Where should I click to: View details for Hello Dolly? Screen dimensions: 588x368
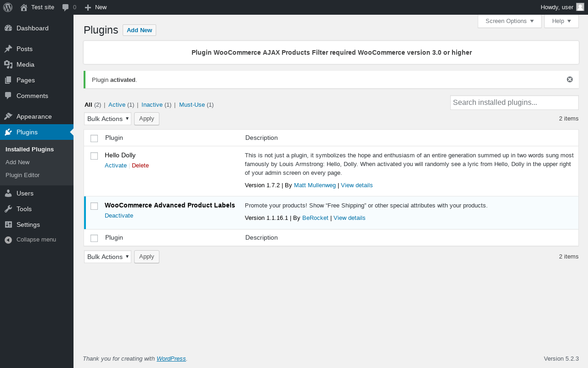[x=356, y=185]
